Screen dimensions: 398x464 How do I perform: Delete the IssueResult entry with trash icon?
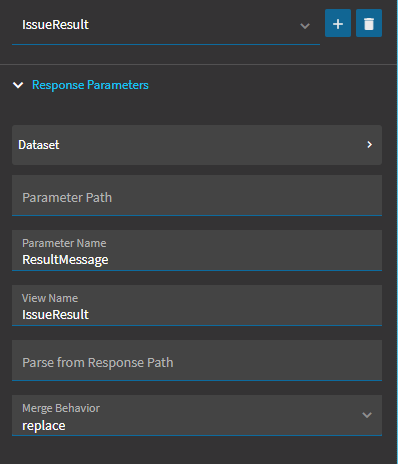point(369,23)
